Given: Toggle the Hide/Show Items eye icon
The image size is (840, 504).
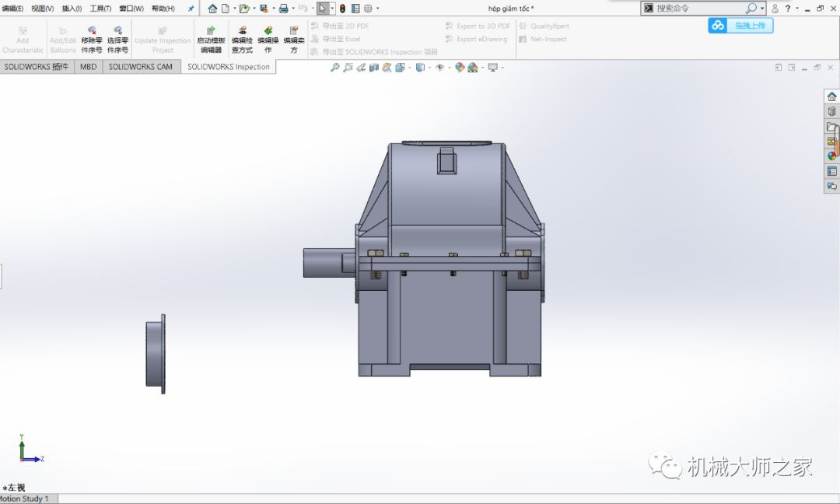Looking at the screenshot, I should [x=439, y=68].
